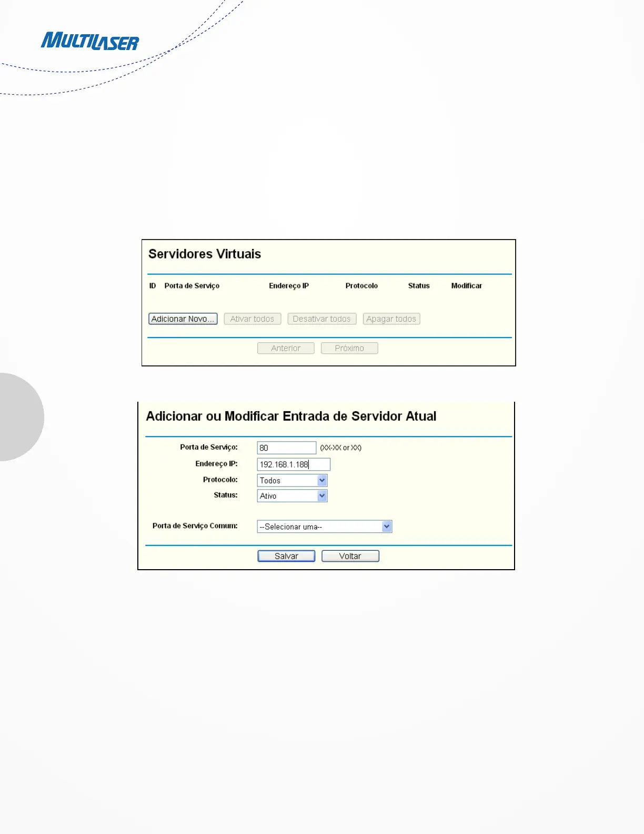Focus the Endereço IP field with 192.168.1.188
The width and height of the screenshot is (644, 834).
point(294,464)
